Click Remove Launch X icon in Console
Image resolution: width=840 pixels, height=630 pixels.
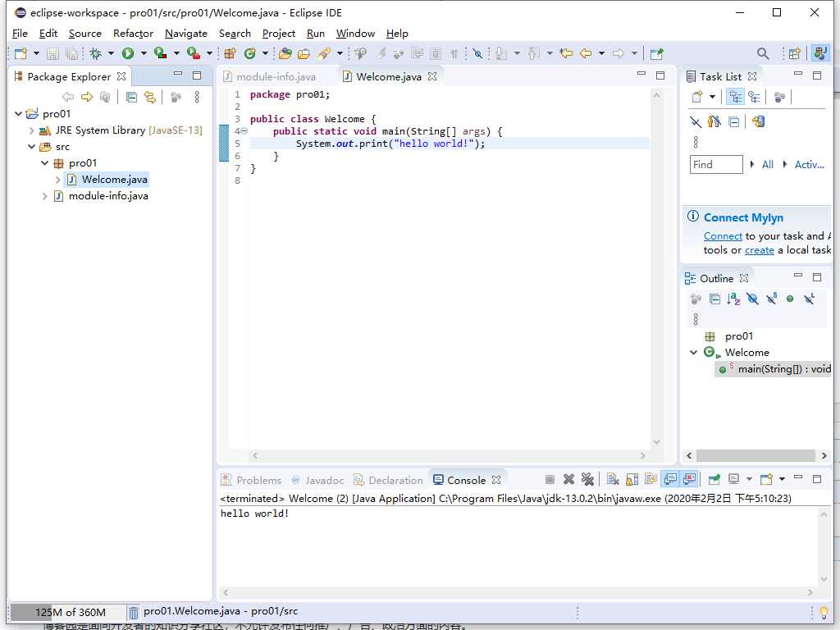point(569,479)
